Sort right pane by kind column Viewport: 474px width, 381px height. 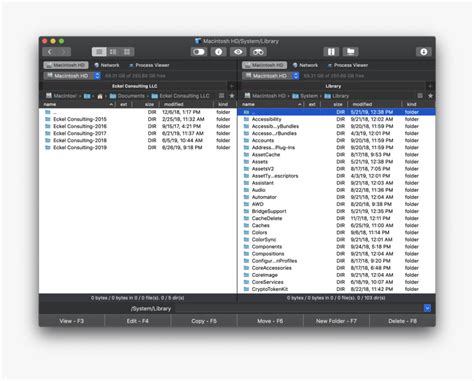pyautogui.click(x=418, y=104)
